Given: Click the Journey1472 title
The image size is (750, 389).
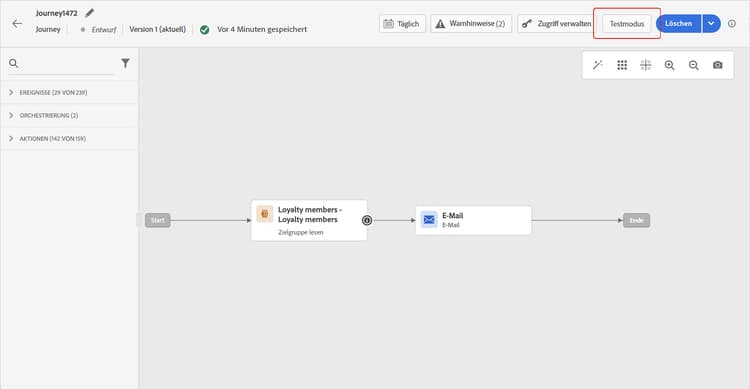Looking at the screenshot, I should tap(56, 13).
